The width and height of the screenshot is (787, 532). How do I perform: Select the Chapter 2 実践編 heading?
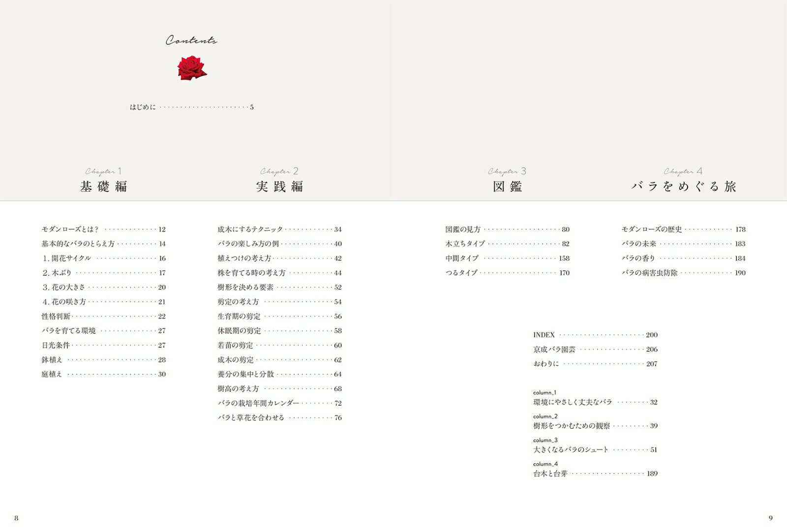click(x=279, y=186)
